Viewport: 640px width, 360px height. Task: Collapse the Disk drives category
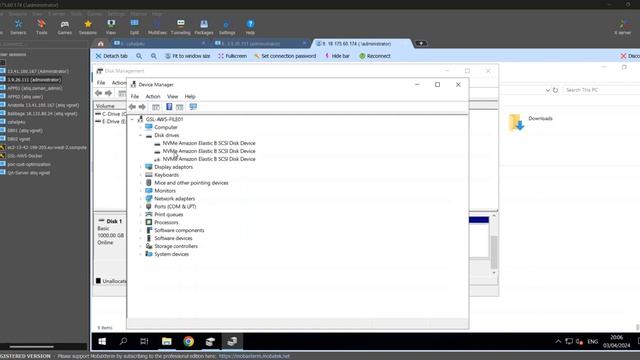pyautogui.click(x=140, y=135)
